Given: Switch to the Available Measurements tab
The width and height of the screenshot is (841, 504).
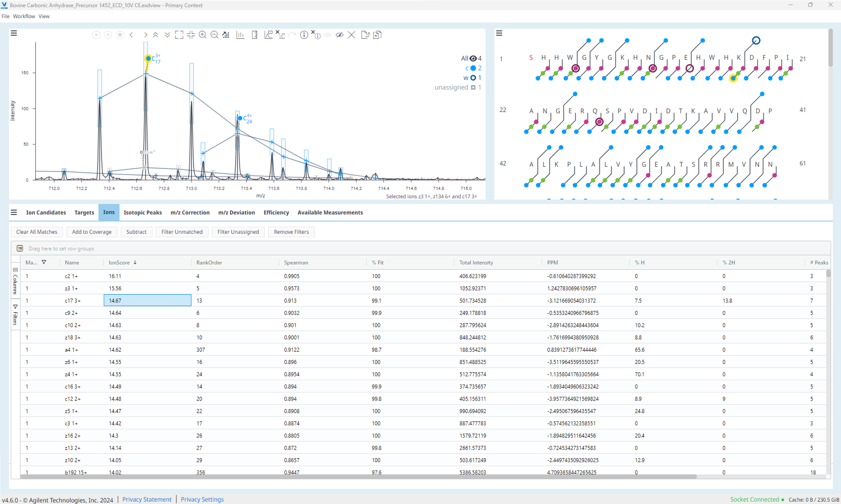Looking at the screenshot, I should coord(330,212).
